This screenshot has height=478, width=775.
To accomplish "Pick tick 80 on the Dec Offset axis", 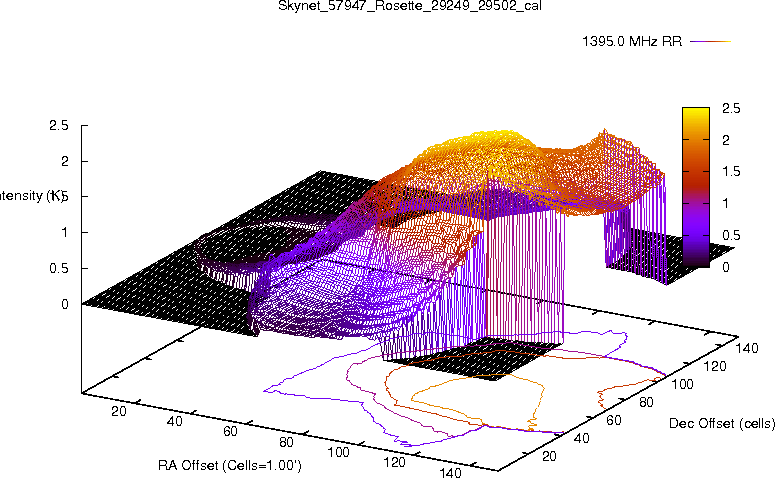I will click(x=646, y=402).
